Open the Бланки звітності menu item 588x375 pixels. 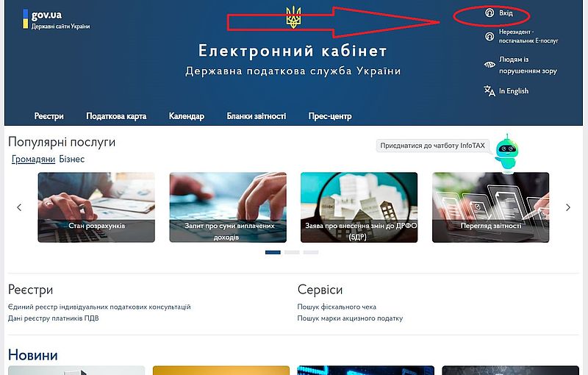click(x=256, y=116)
